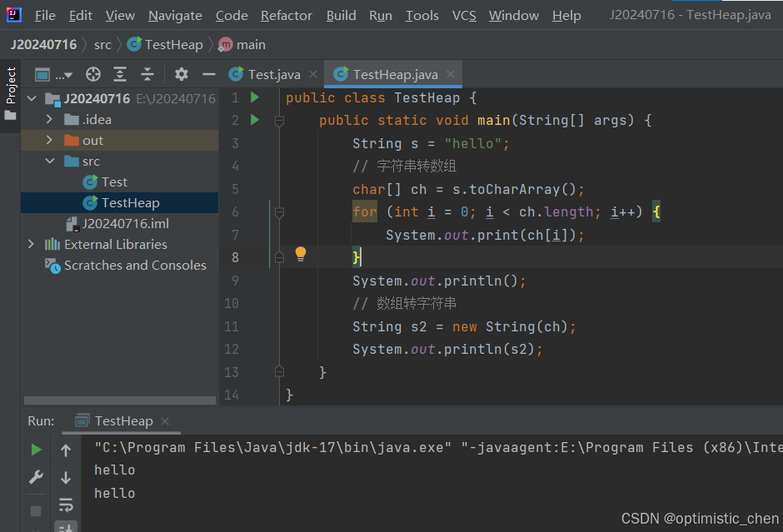The width and height of the screenshot is (783, 532).
Task: Click line number 11 in gutter
Action: 232,326
